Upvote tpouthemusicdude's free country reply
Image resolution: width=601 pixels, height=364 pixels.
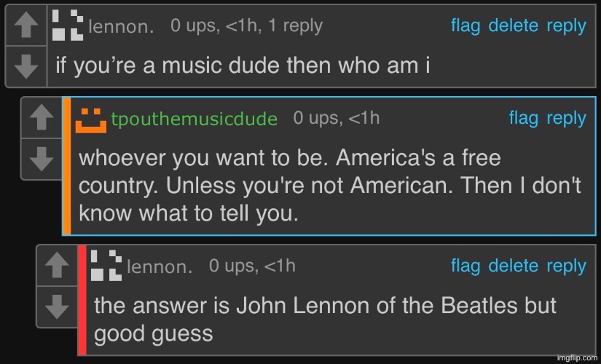point(42,117)
